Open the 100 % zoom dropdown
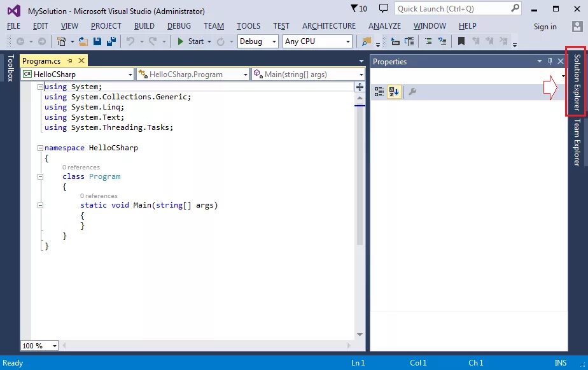This screenshot has height=370, width=588. point(39,346)
